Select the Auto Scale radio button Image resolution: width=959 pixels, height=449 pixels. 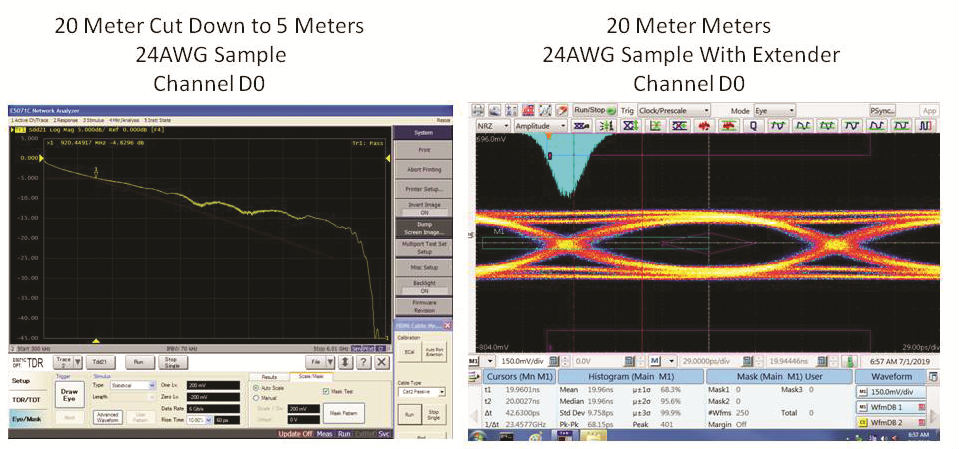[x=256, y=387]
